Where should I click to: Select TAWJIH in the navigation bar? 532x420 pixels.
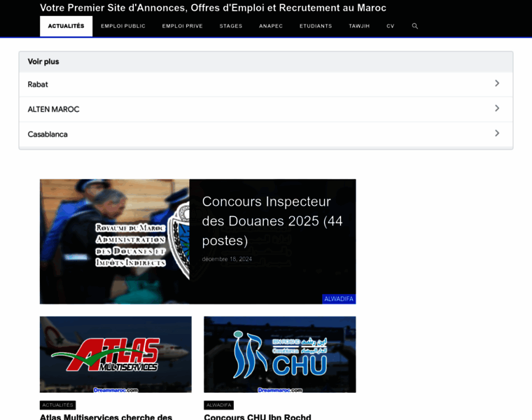pyautogui.click(x=359, y=26)
